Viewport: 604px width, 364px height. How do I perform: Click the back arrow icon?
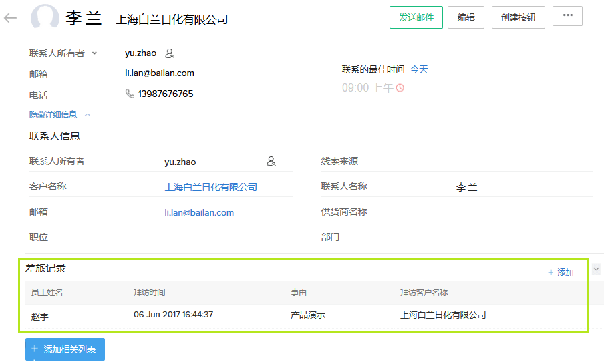10,18
